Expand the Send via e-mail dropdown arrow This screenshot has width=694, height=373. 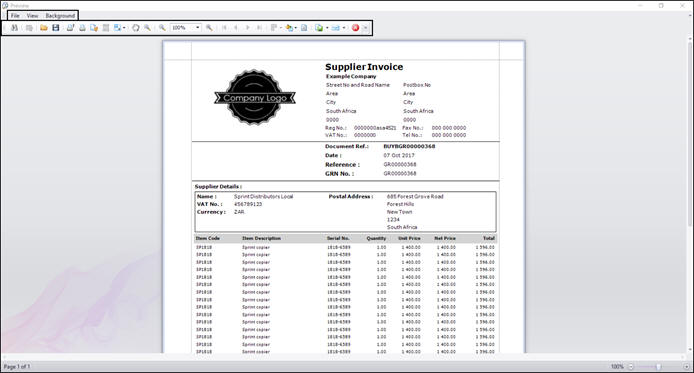click(x=344, y=27)
